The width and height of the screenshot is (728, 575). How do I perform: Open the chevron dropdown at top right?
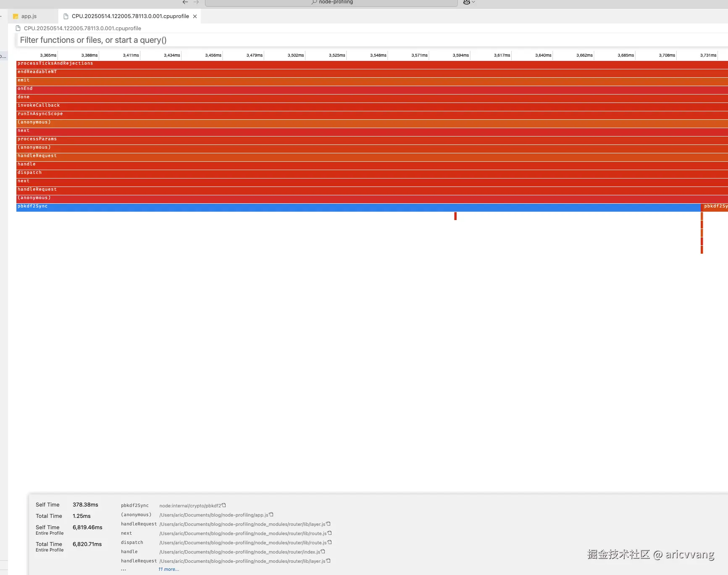click(474, 2)
